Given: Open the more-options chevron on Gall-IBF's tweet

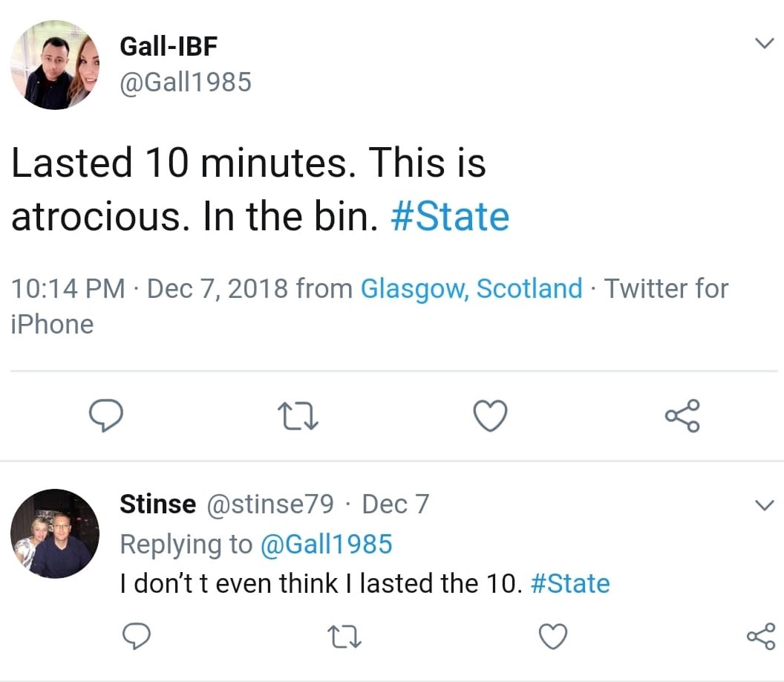Looking at the screenshot, I should tap(763, 44).
